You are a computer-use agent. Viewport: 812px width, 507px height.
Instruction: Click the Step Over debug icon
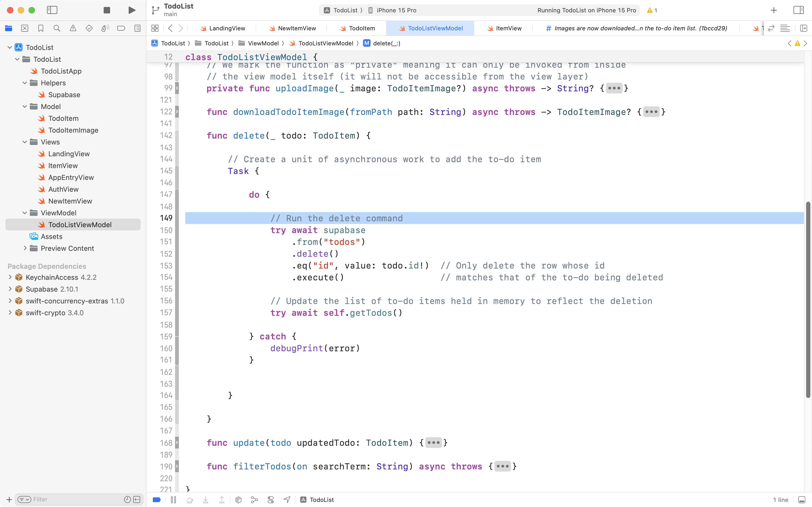pos(189,499)
